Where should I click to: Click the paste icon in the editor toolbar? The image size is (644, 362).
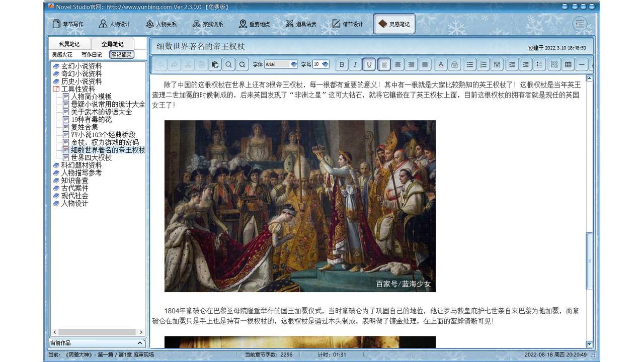[215, 64]
